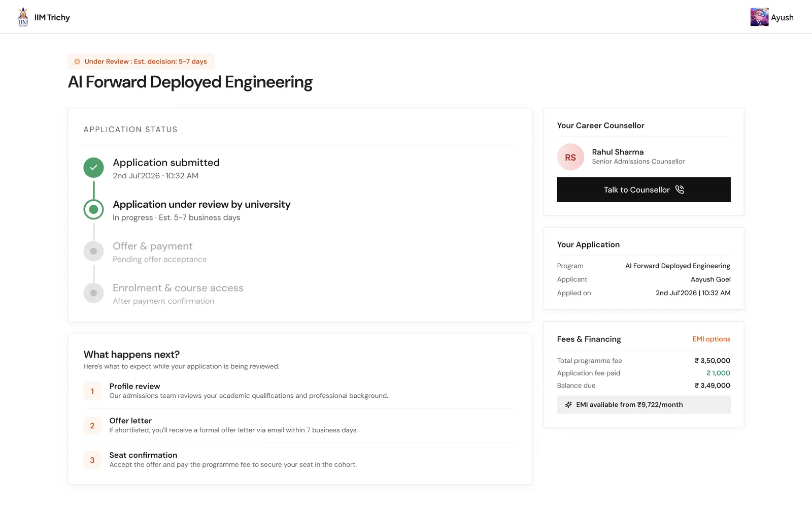Click the Offer letter heading
The height and width of the screenshot is (508, 812).
pos(130,421)
